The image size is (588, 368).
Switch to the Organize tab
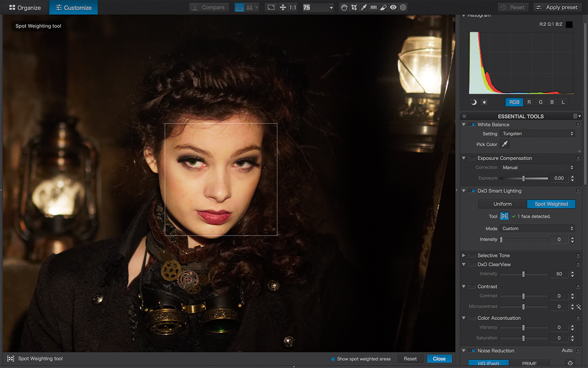25,7
